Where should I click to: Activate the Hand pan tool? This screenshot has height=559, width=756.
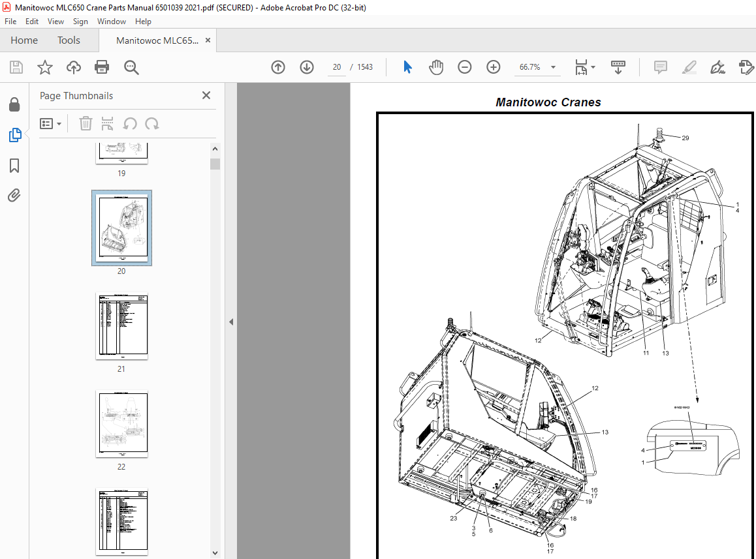point(436,67)
